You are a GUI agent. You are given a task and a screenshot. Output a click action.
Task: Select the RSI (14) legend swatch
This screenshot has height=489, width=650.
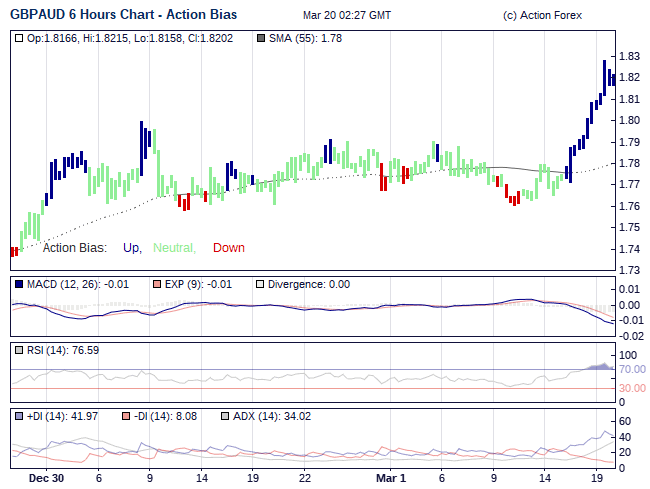click(19, 350)
